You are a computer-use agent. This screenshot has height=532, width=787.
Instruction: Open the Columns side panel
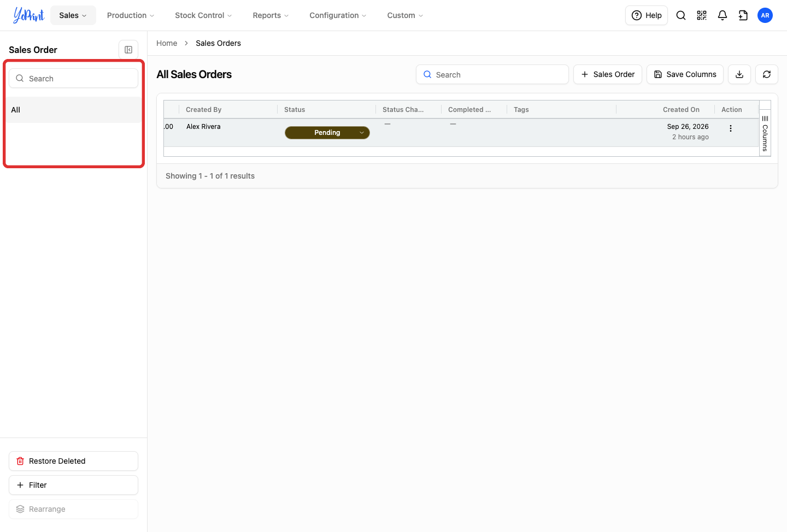tap(765, 133)
